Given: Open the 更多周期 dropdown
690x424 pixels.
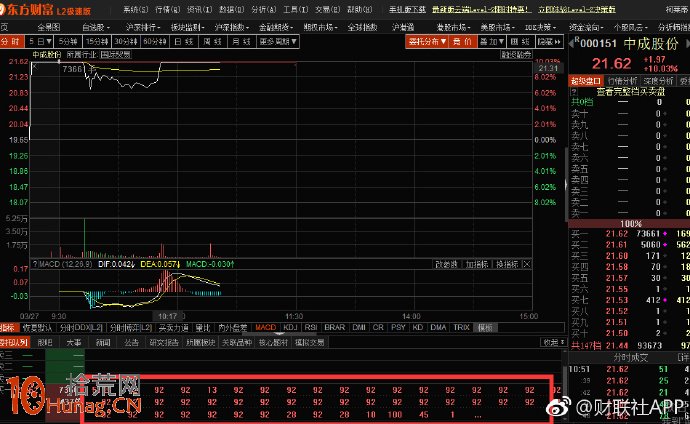Looking at the screenshot, I should 278,41.
